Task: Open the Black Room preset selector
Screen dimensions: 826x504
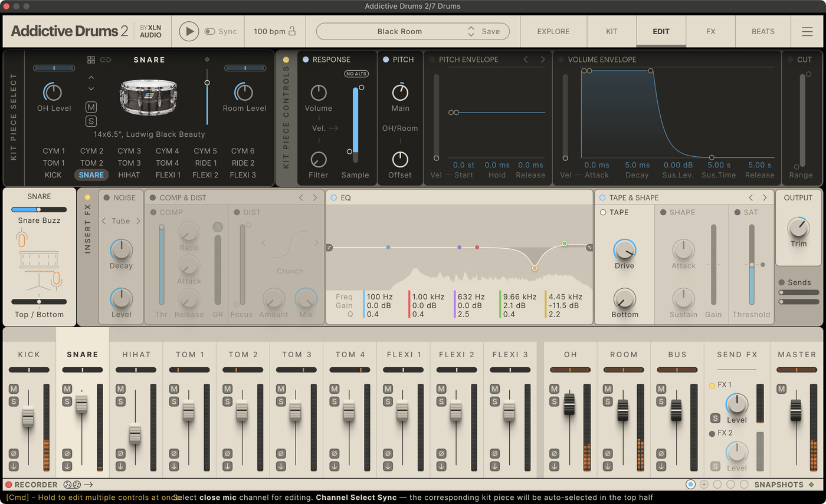Action: pos(399,31)
